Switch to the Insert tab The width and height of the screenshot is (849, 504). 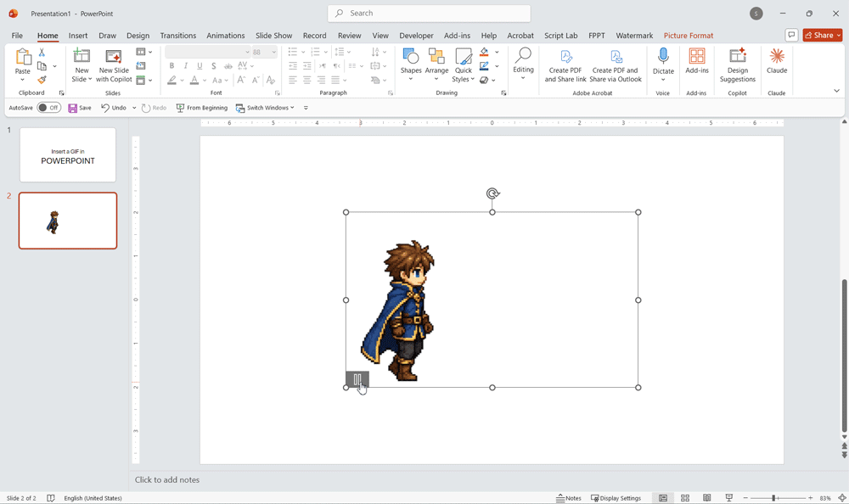pyautogui.click(x=78, y=35)
